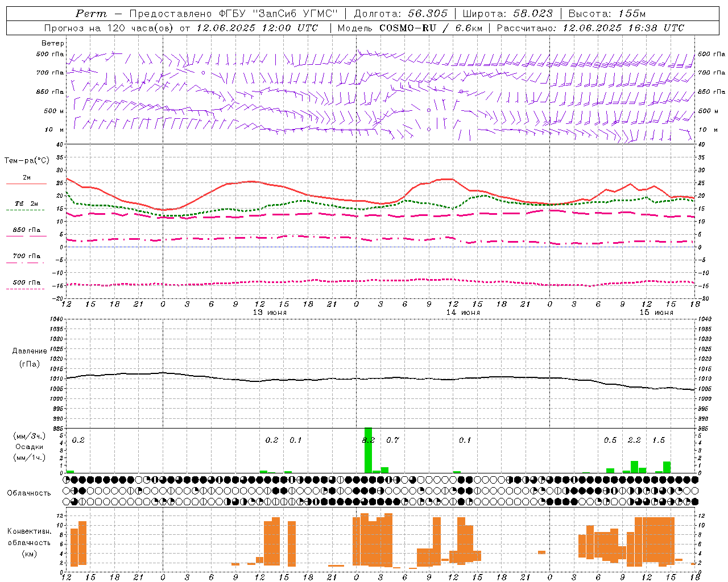Click the "1.5" precipitation amount value
Screen dimensions: 728x582
659,440
